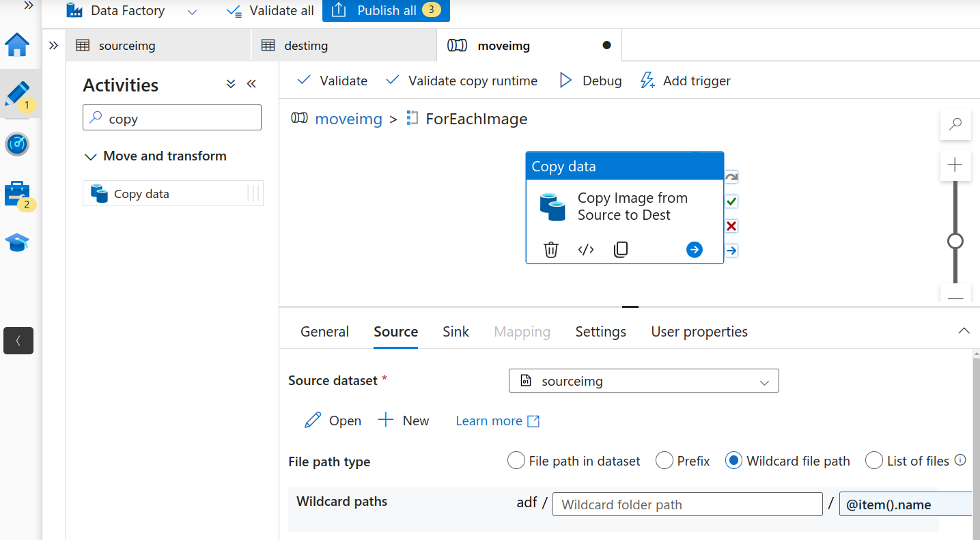Select Copy data activity in list
Image resolution: width=980 pixels, height=540 pixels.
[173, 194]
